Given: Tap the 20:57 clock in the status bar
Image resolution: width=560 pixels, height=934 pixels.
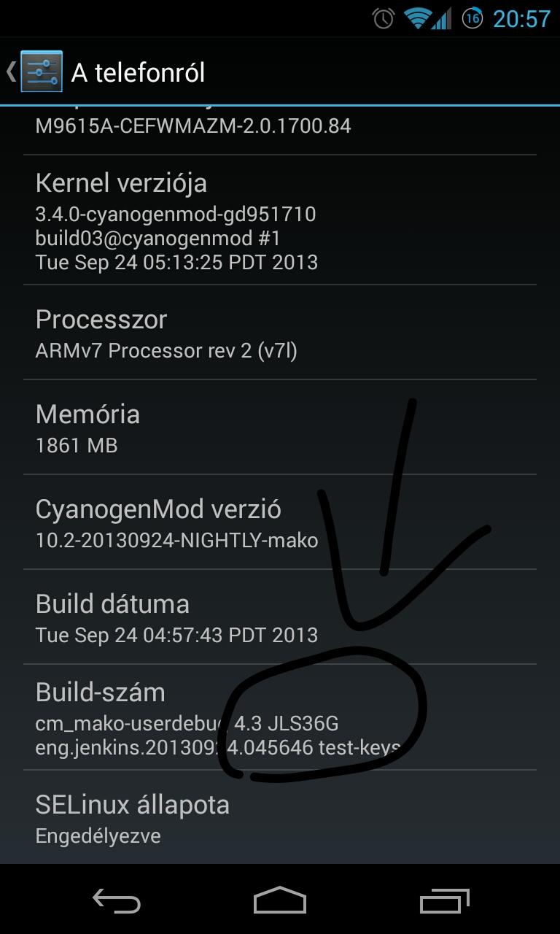Looking at the screenshot, I should click(x=521, y=19).
